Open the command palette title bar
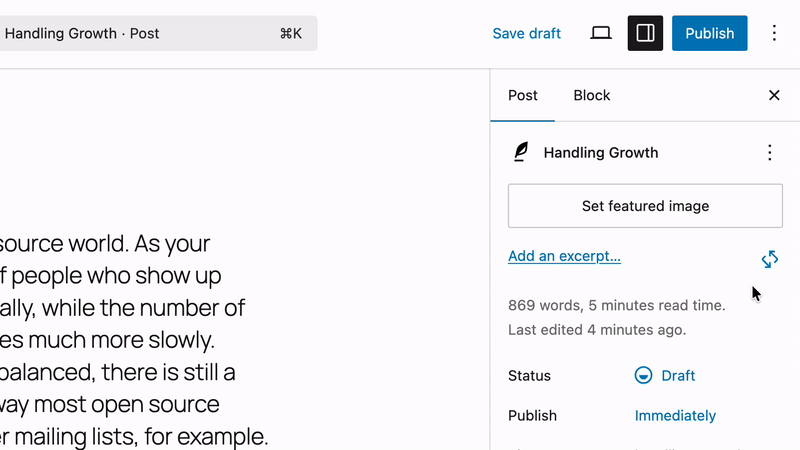 tap(140, 33)
